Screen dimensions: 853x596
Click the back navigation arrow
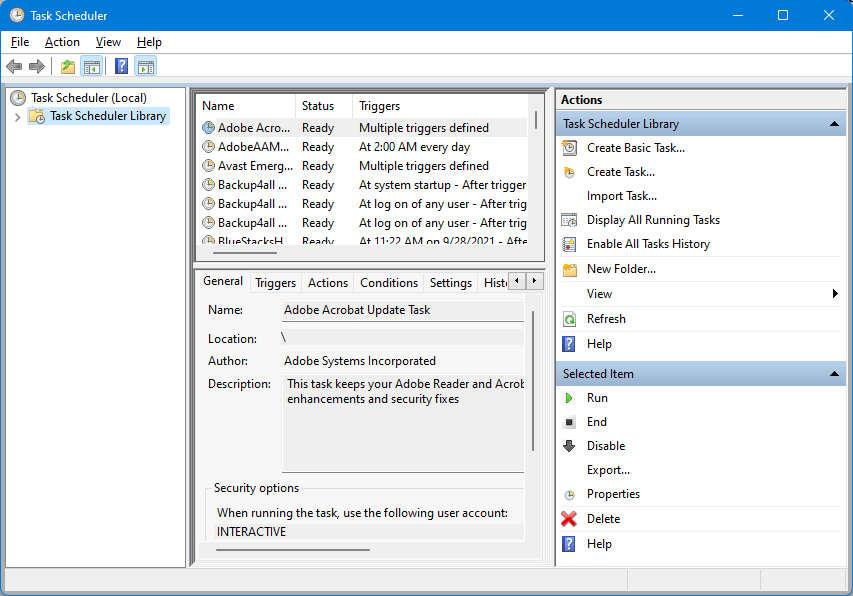pos(14,66)
